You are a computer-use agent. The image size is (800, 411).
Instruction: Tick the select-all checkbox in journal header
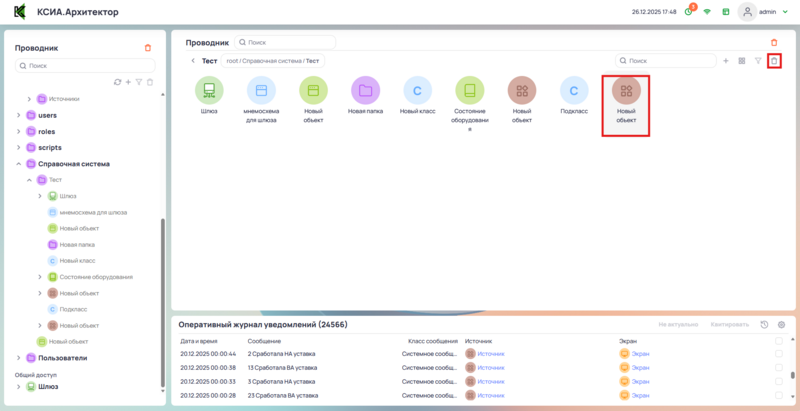click(x=779, y=341)
